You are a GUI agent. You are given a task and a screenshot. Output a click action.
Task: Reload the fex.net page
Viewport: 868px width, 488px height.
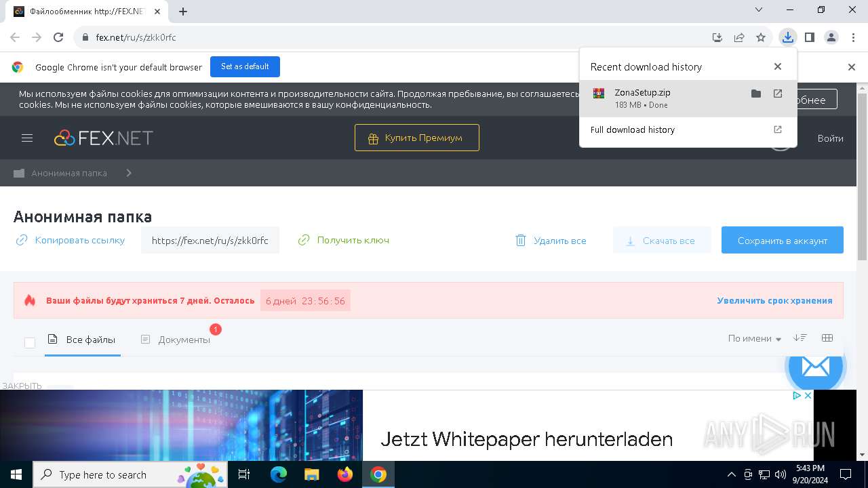58,37
